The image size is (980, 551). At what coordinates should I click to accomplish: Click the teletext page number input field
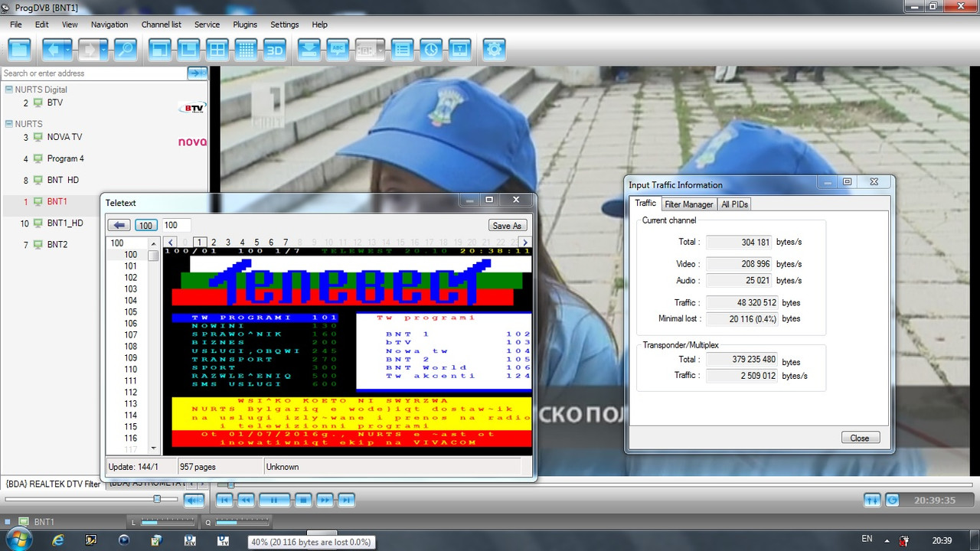(x=176, y=225)
